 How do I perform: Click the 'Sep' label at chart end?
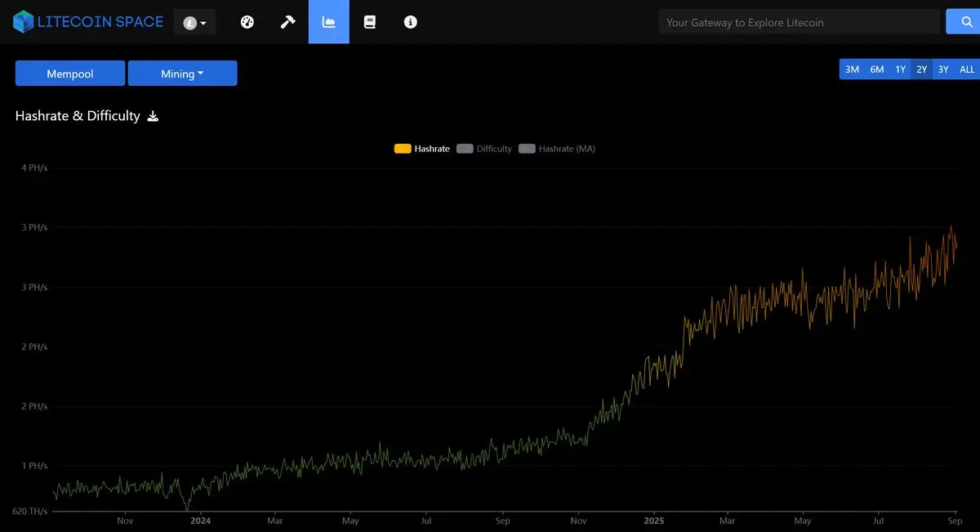pos(955,521)
